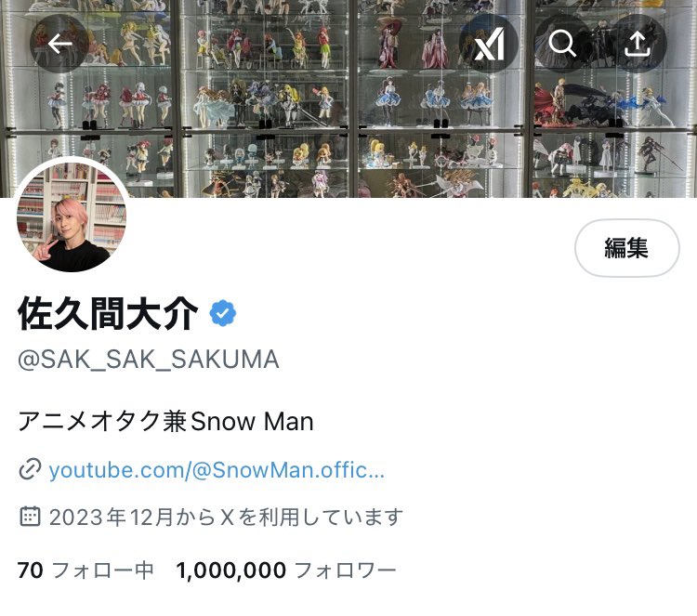This screenshot has height=616, width=697.
Task: Open the 70 フォロー中 following list
Action: (x=85, y=570)
